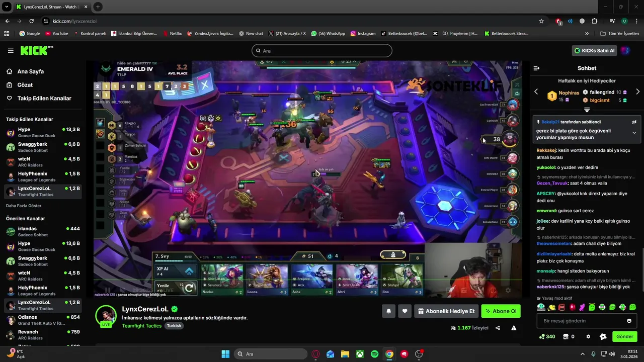644x362 pixels.
Task: Open Teamfight Tactics category link
Action: point(142,326)
